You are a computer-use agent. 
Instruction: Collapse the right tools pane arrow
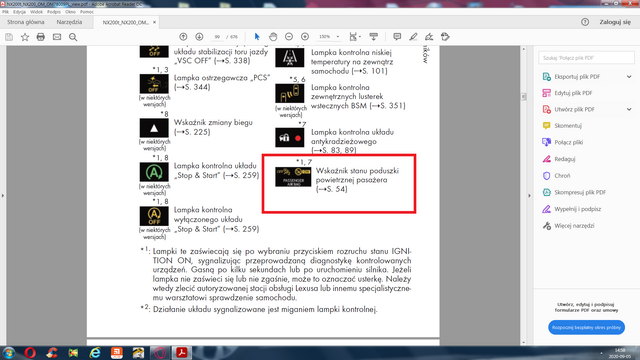pos(529,196)
